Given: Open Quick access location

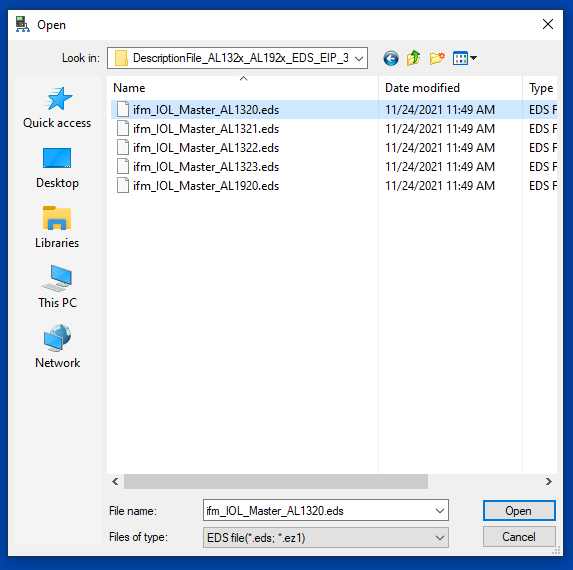Looking at the screenshot, I should tap(57, 107).
